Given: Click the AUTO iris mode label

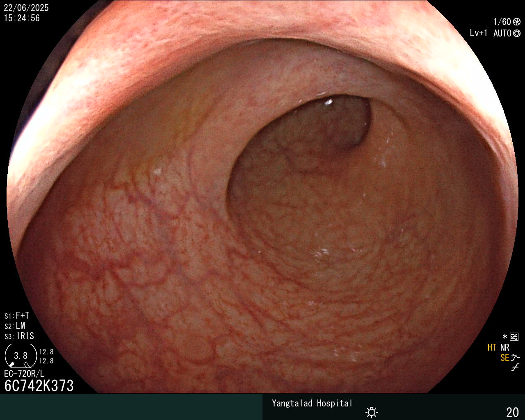Looking at the screenshot, I should (502, 33).
